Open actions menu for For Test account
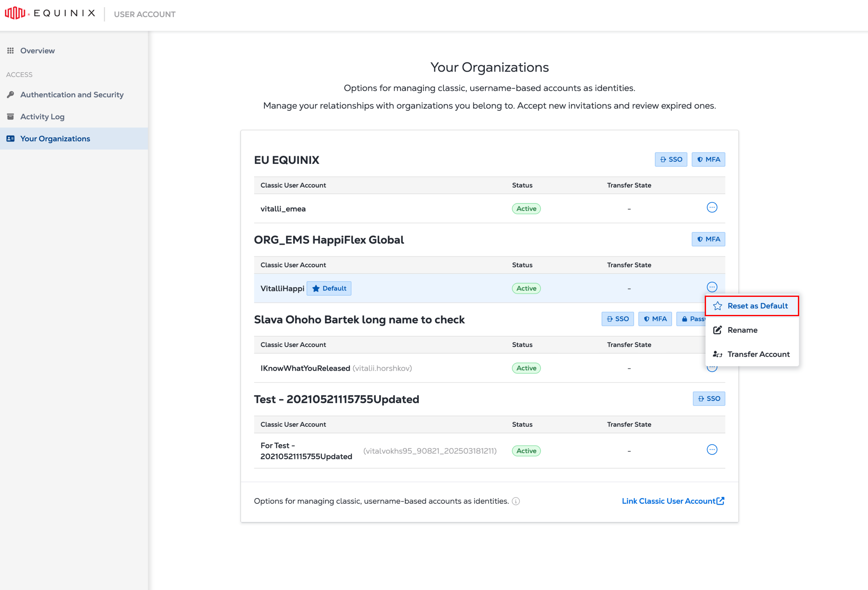The width and height of the screenshot is (868, 590). [712, 450]
